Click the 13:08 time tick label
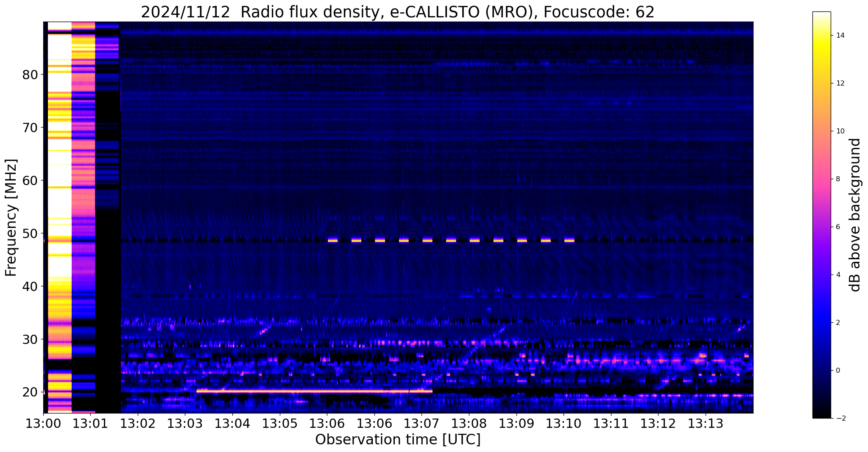 469,423
